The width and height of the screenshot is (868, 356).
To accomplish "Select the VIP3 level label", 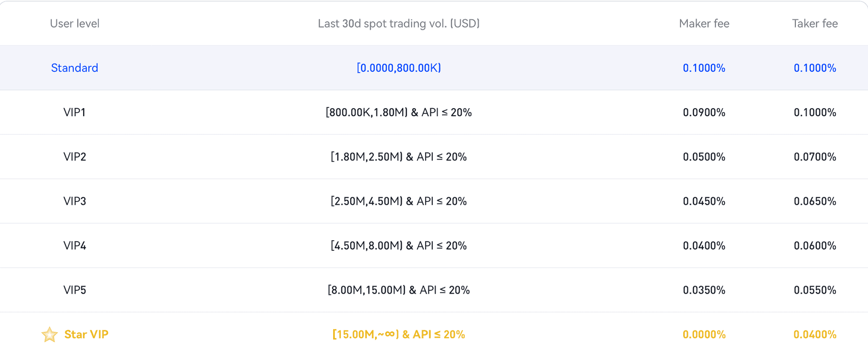I will point(75,201).
